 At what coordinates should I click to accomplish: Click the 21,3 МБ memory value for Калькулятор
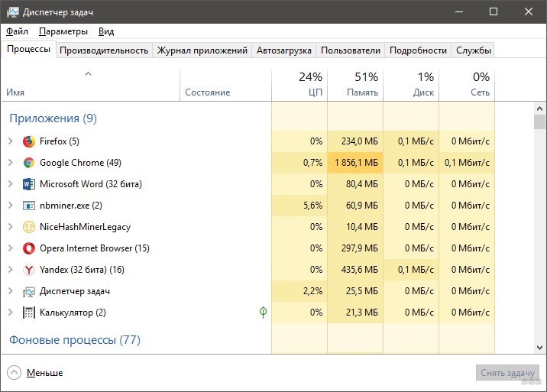(362, 313)
